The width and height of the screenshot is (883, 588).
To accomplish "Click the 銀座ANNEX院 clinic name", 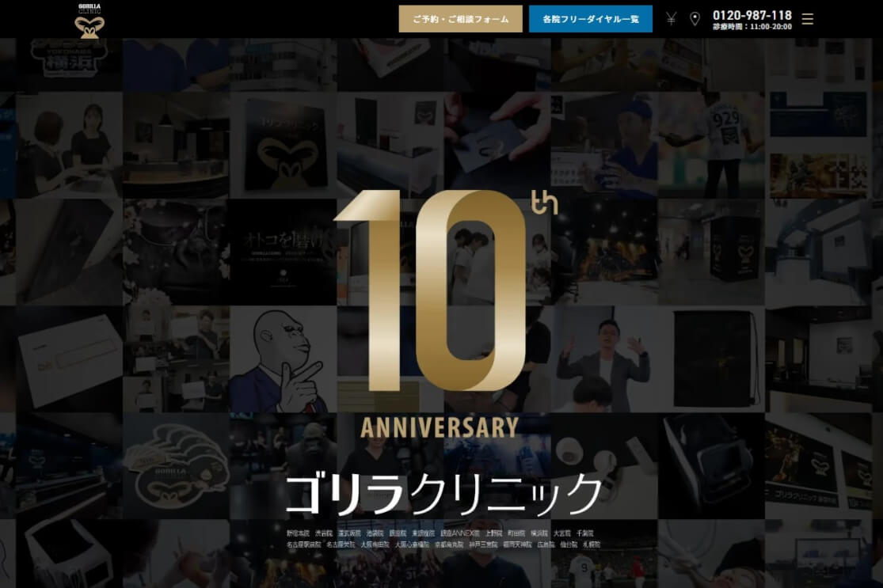I will coord(460,533).
